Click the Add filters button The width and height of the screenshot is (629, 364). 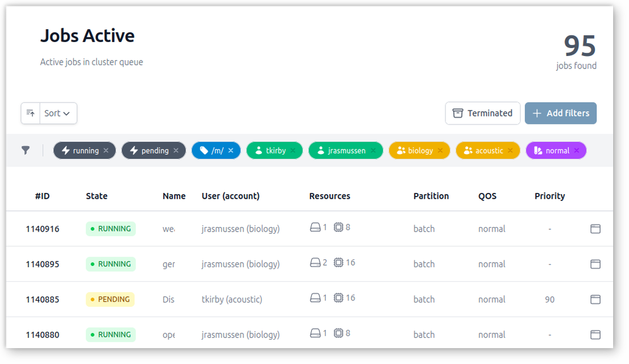coord(560,113)
